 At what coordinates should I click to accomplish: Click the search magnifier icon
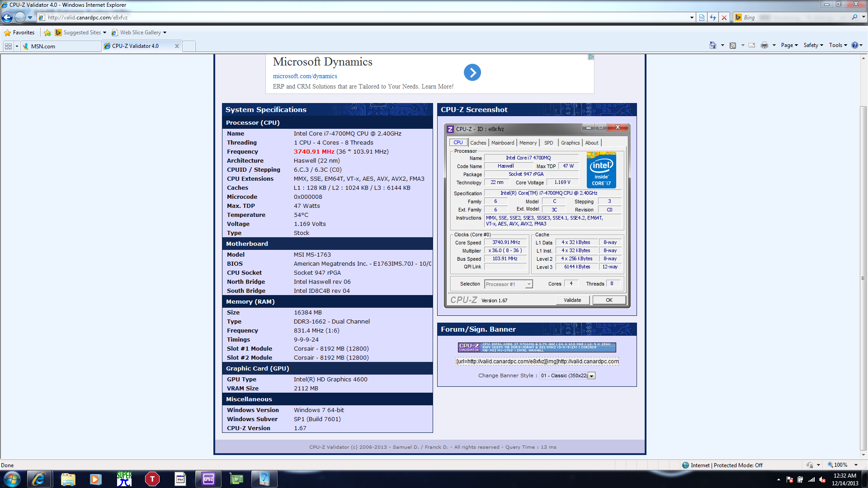click(854, 17)
